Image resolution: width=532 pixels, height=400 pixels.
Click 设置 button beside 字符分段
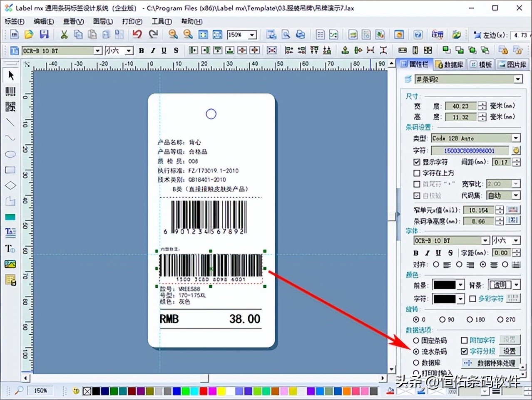[x=510, y=351]
